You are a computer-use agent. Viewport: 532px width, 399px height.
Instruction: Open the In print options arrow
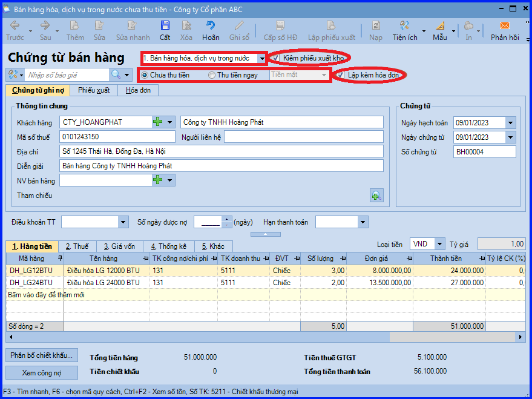(478, 31)
